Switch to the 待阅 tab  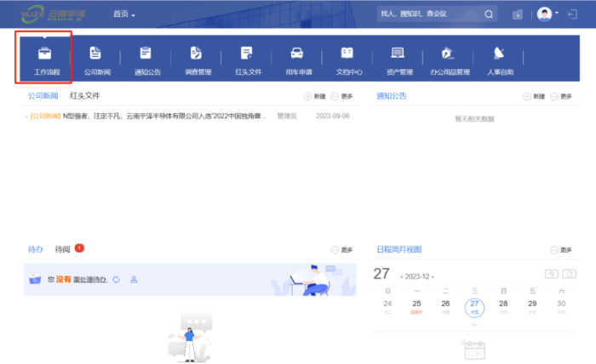[x=63, y=249]
